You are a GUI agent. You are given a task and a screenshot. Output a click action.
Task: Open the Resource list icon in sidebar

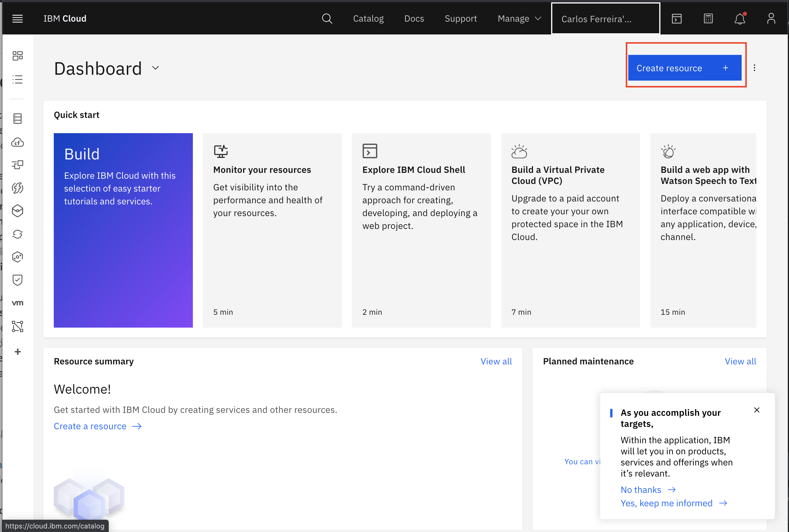point(17,79)
